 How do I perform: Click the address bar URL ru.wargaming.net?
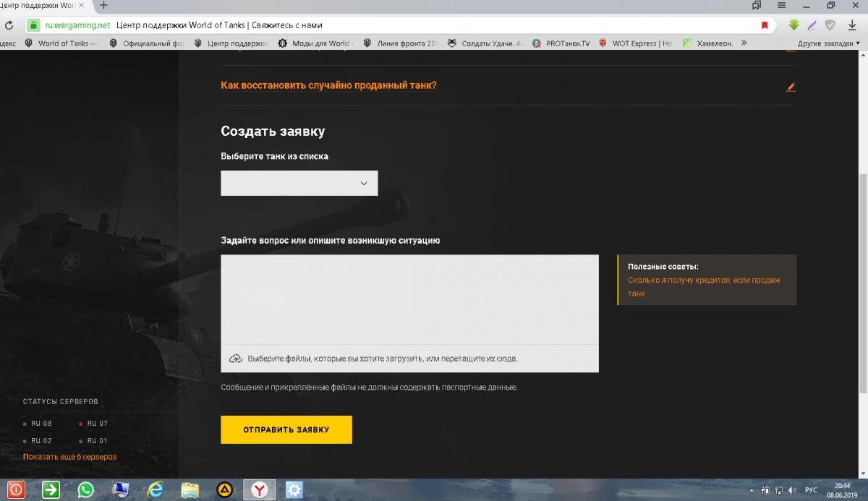pyautogui.click(x=77, y=25)
